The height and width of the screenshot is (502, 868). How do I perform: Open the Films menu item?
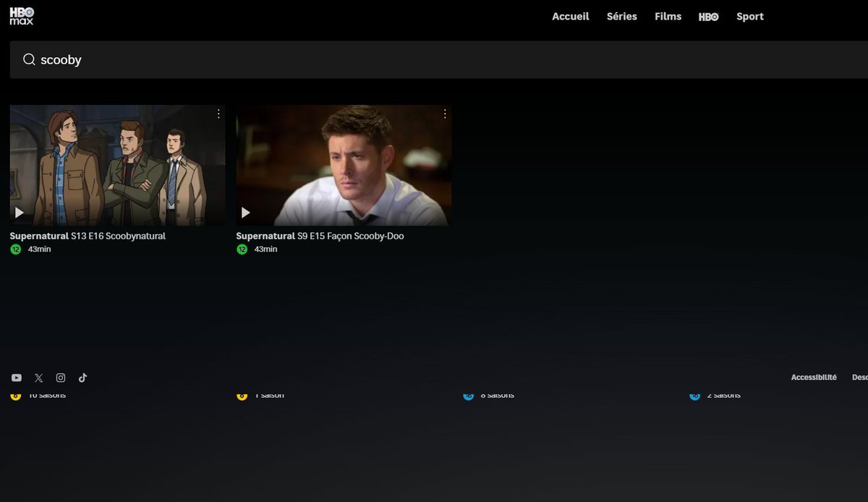(x=668, y=17)
